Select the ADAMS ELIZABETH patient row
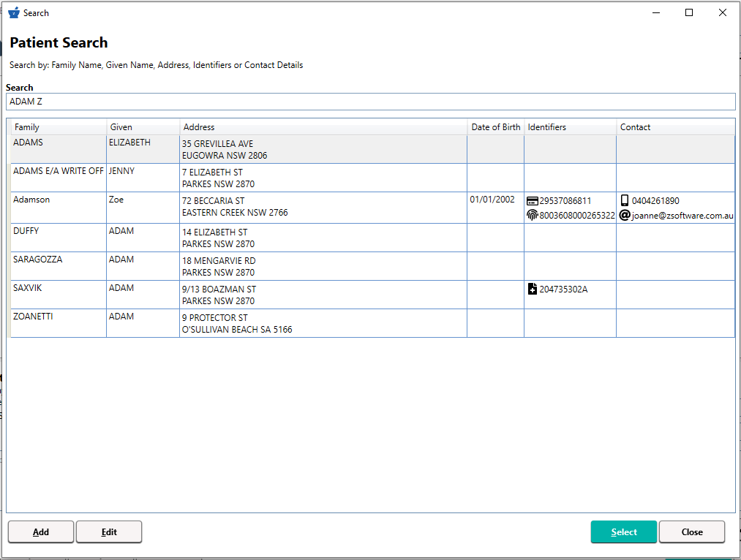The image size is (741, 560). (372, 149)
